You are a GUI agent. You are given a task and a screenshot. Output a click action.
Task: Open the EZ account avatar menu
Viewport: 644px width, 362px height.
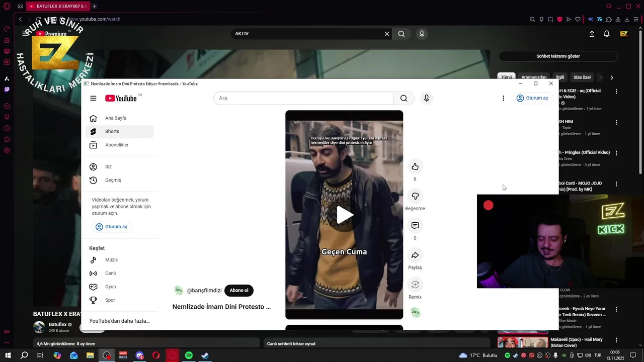point(624,34)
